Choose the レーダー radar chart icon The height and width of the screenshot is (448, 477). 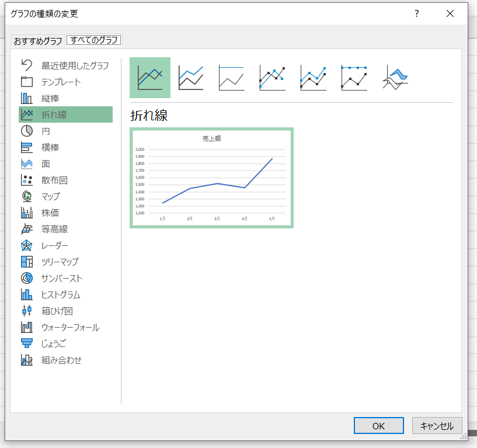pyautogui.click(x=27, y=245)
